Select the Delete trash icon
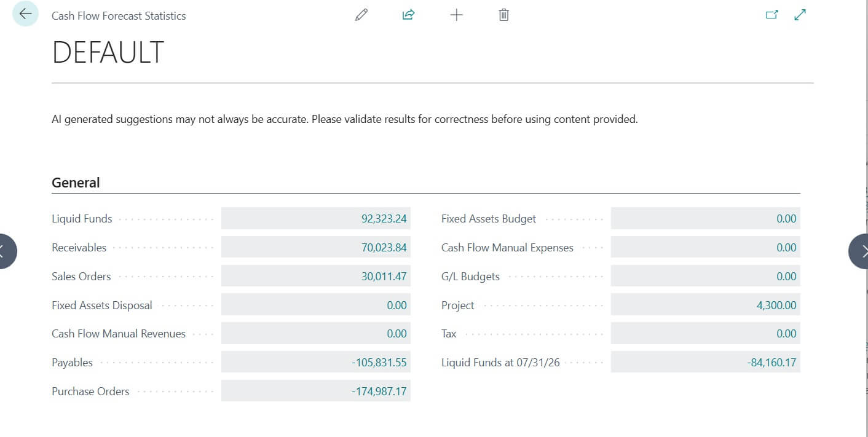The height and width of the screenshot is (437, 868). [503, 14]
